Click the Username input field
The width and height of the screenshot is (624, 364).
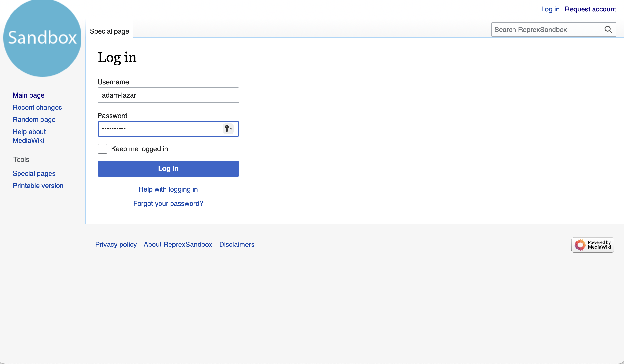pyautogui.click(x=168, y=95)
